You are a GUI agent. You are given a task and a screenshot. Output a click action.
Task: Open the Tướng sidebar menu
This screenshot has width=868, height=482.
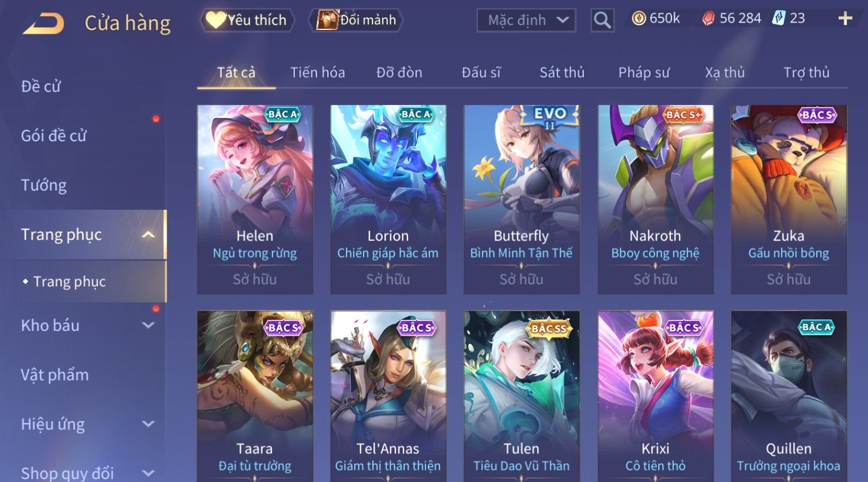[x=44, y=185]
